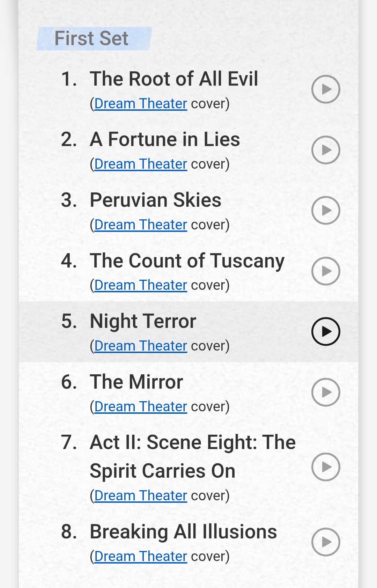Screen dimensions: 377x588
Task: Play Breaking All Illusions
Action: click(x=326, y=542)
